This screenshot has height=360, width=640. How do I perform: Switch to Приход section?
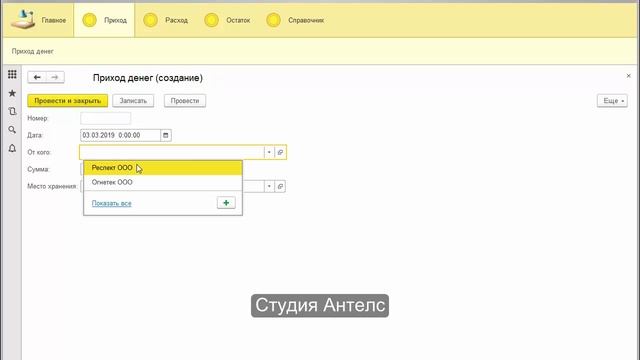(104, 20)
